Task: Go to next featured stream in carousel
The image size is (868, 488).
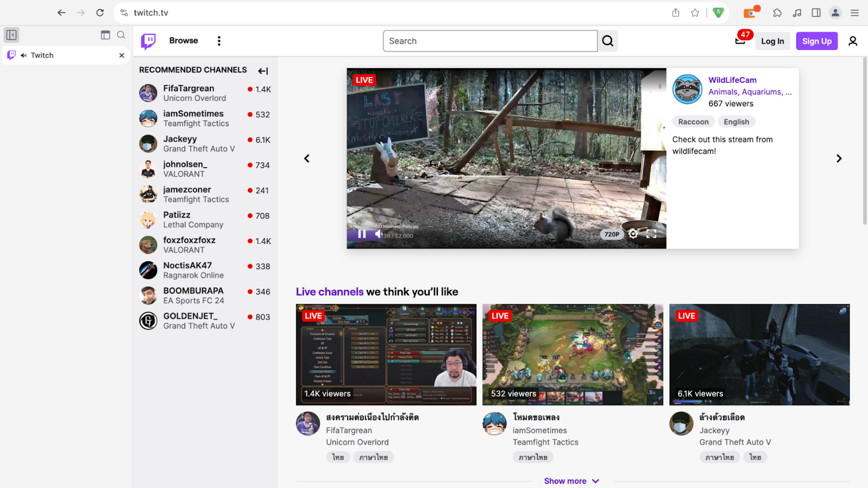Action: click(x=839, y=158)
